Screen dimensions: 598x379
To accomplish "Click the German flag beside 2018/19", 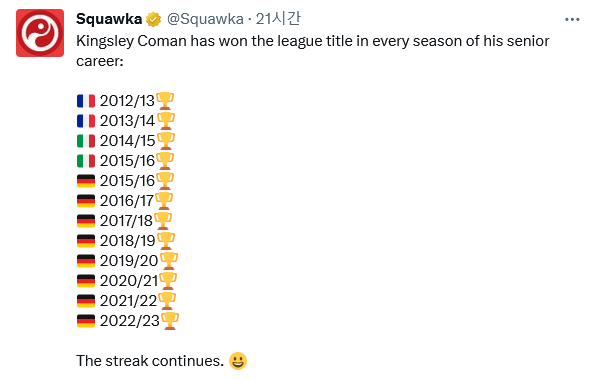I will 86,241.
